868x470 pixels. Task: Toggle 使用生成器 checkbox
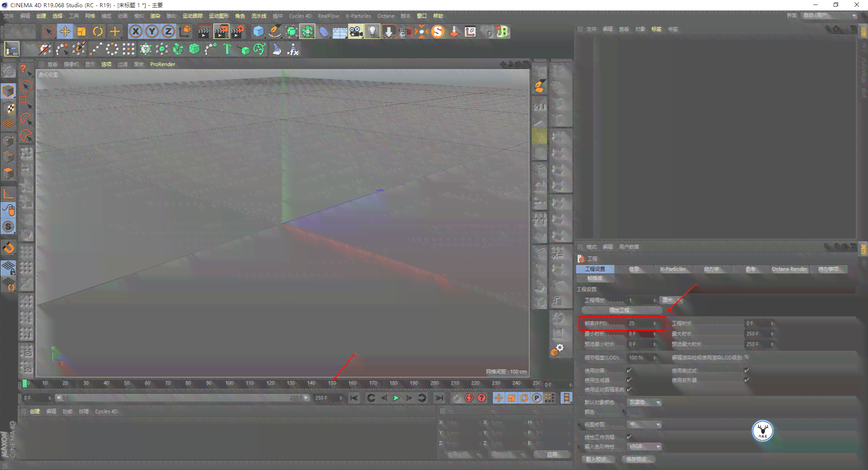tap(629, 380)
